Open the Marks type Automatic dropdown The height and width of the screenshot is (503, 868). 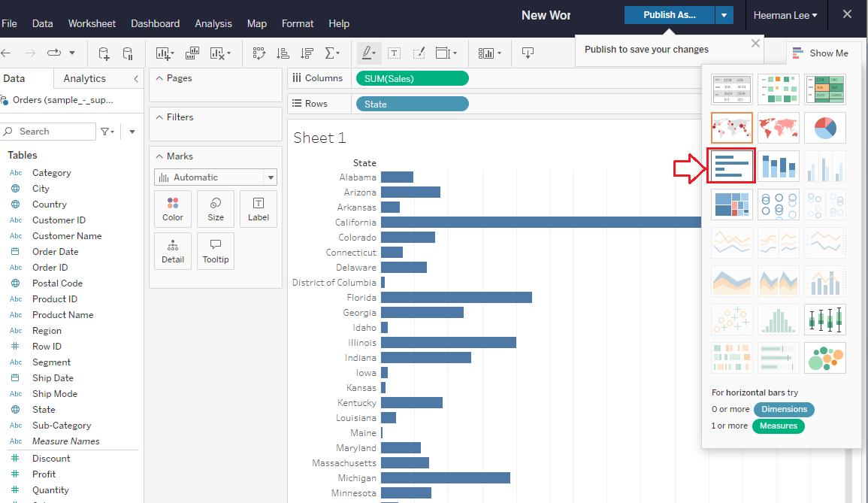216,177
